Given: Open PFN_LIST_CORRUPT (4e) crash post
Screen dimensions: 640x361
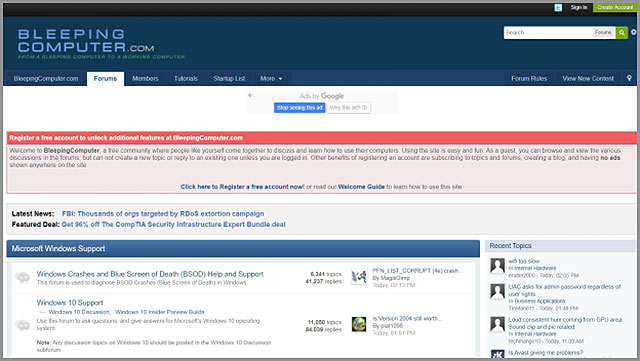Looking at the screenshot, I should coord(418,271).
